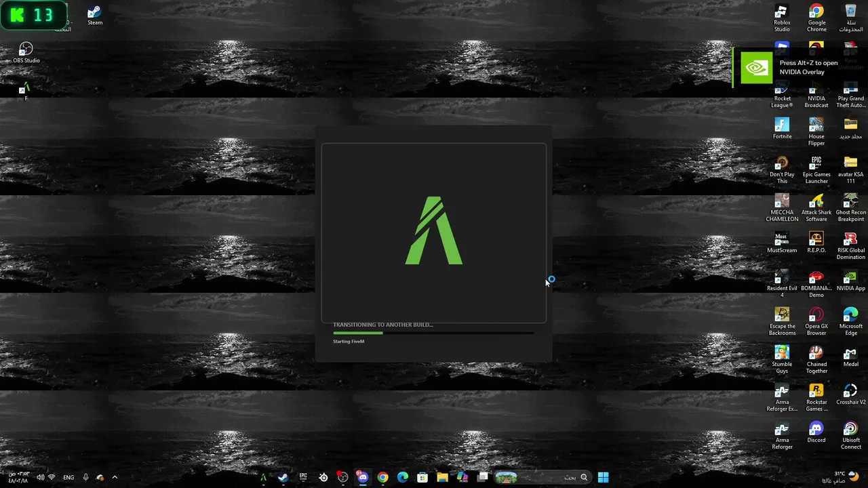The image size is (868, 488).
Task: Select the Arma Reforger Ex... shortcut
Action: pyautogui.click(x=782, y=398)
